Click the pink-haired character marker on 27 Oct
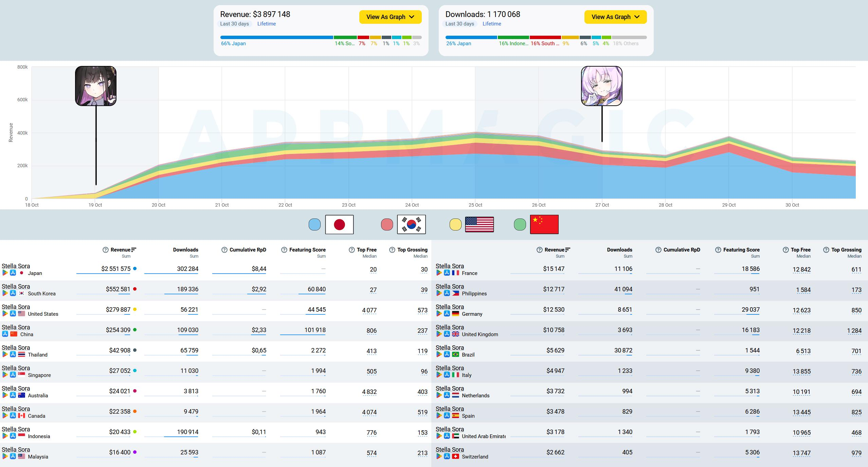The height and width of the screenshot is (467, 868). pos(601,86)
